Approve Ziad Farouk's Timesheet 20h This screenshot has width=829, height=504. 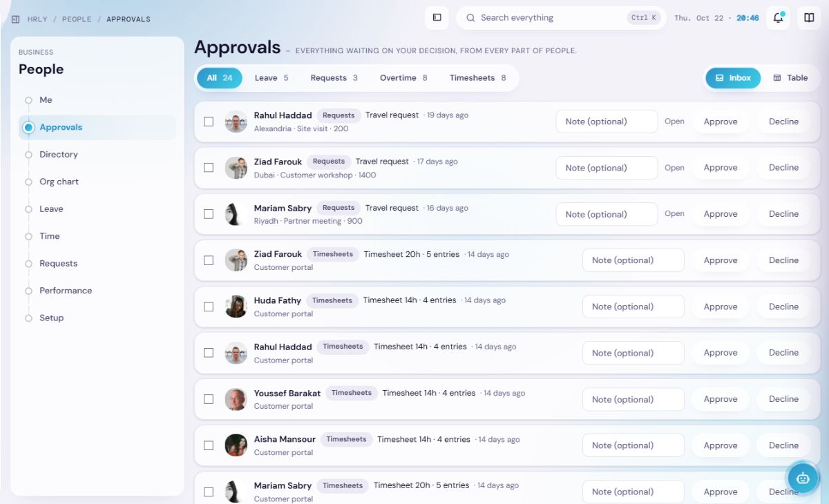[x=721, y=260]
